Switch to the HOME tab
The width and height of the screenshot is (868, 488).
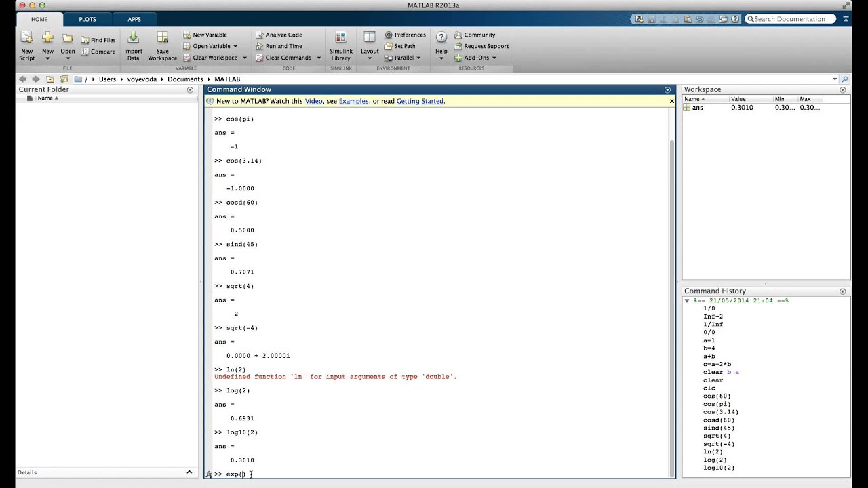point(39,19)
